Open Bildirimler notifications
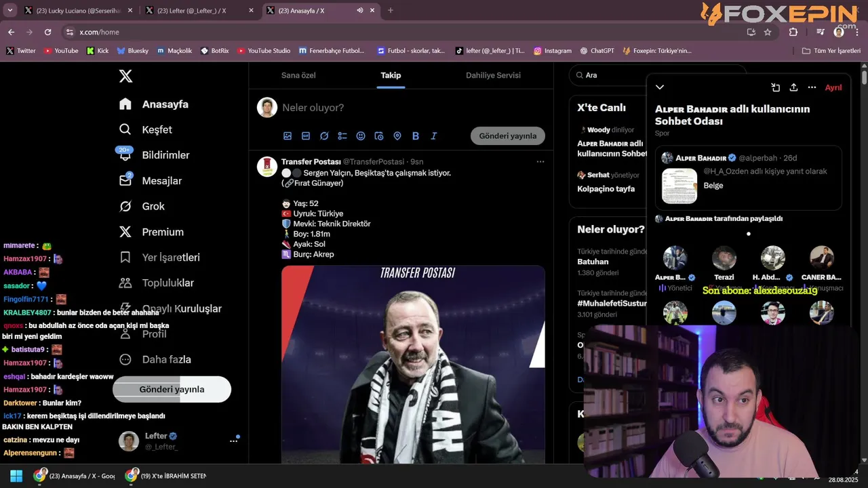Image resolution: width=868 pixels, height=488 pixels. tap(154, 155)
